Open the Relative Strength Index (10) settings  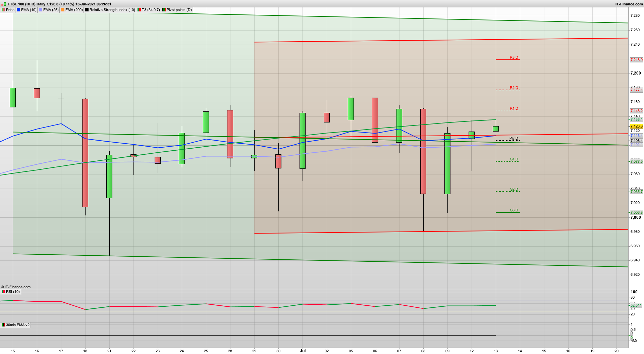click(110, 10)
